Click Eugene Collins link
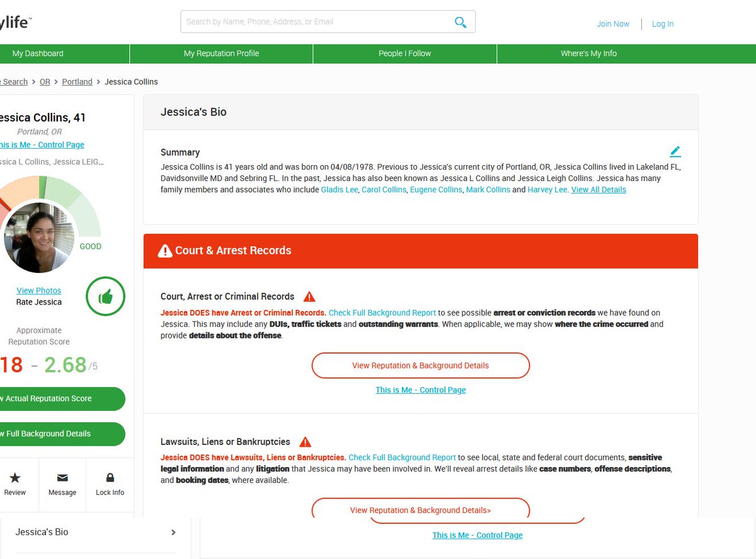Viewport: 756px width, 559px height. pos(436,190)
